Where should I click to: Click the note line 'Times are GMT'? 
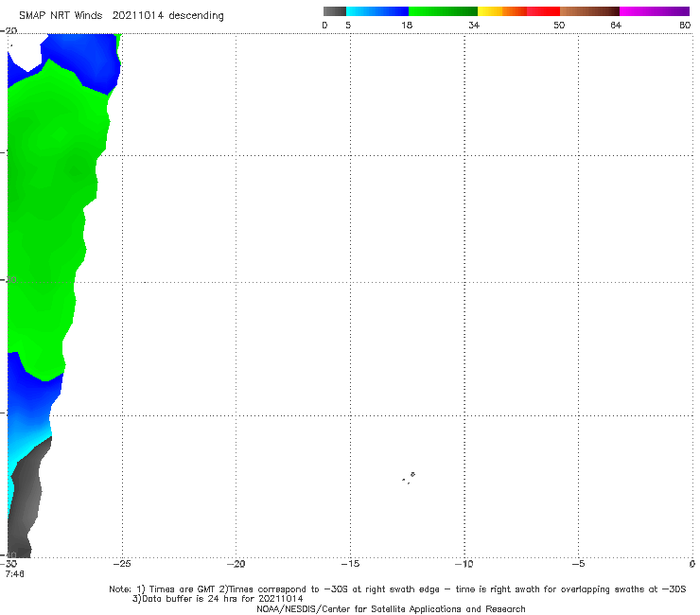(x=182, y=589)
